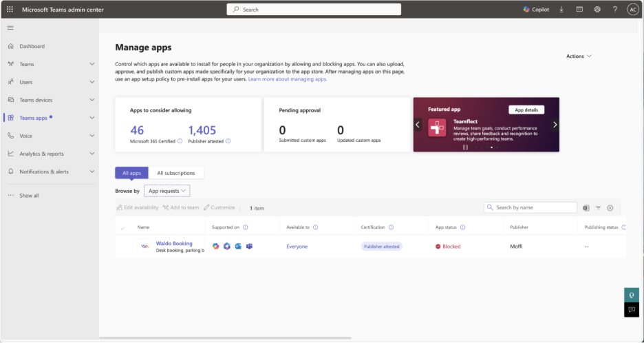The height and width of the screenshot is (343, 644).
Task: Open the feedback chat floating button
Action: [631, 310]
